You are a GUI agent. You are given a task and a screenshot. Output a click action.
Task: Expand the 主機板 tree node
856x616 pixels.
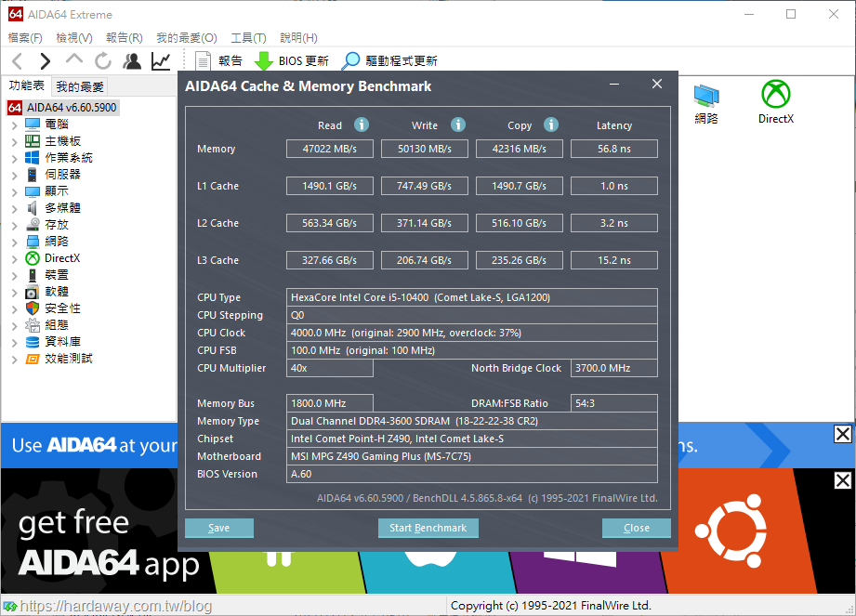[15, 142]
